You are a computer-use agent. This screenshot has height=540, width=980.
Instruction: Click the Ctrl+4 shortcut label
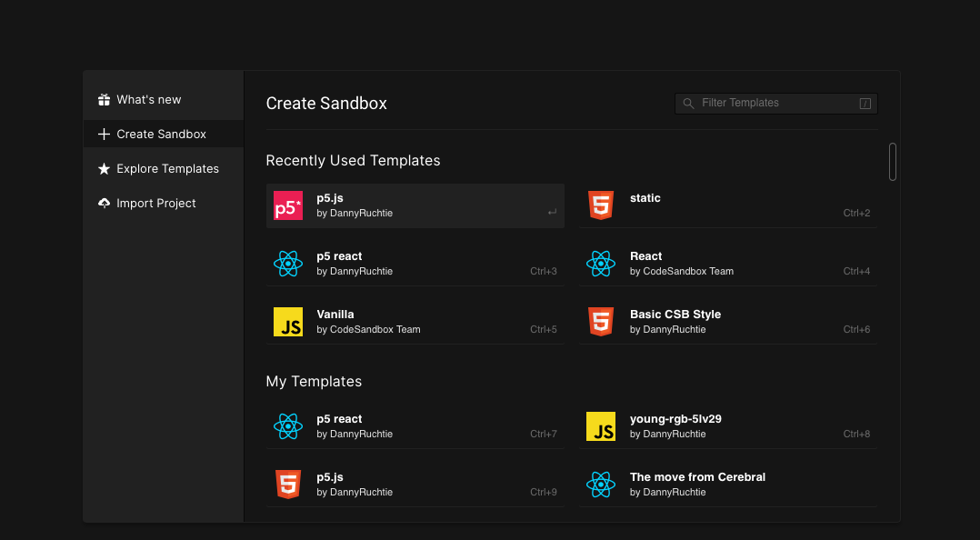tap(856, 271)
